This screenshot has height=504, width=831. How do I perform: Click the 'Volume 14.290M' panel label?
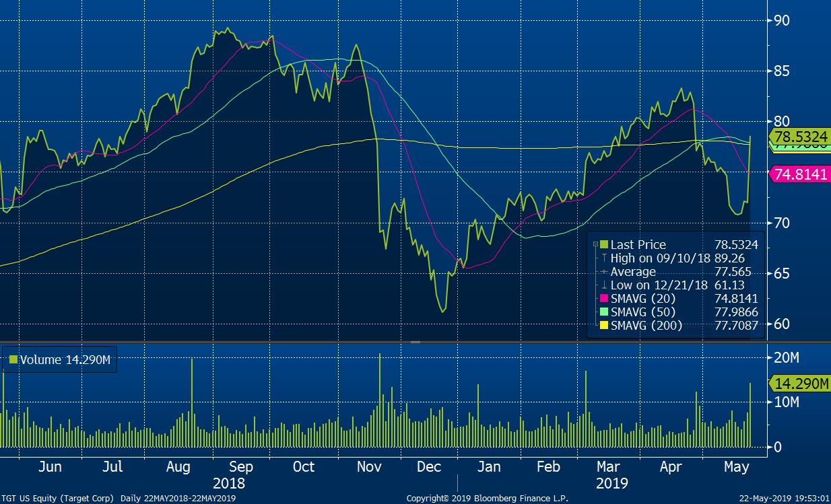pos(65,360)
